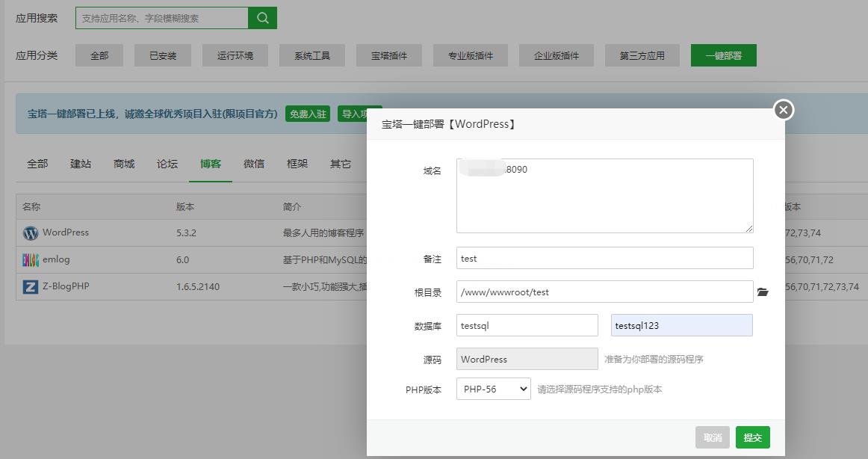Click the database name field testsql
Viewport: 868px width, 459px height.
coord(527,325)
